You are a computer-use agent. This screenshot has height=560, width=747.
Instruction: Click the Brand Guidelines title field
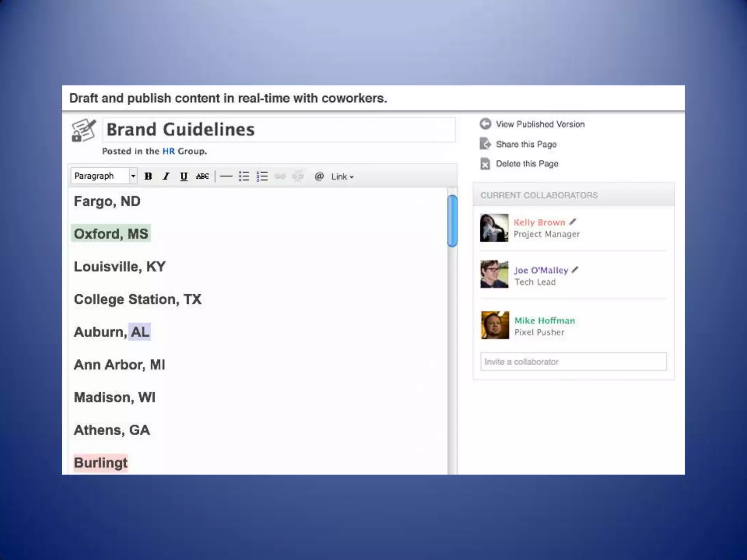coord(279,130)
